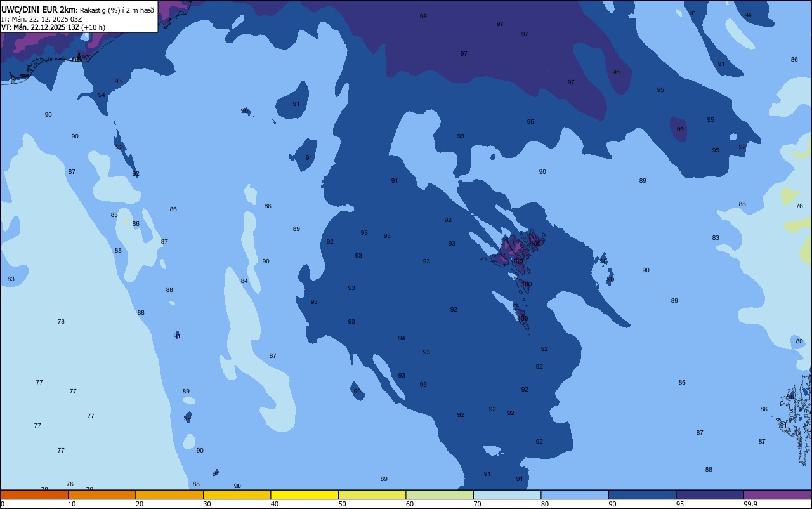Pick the purple above-99.9 legend swatch
Viewport: 812px width, 509px height.
(777, 494)
